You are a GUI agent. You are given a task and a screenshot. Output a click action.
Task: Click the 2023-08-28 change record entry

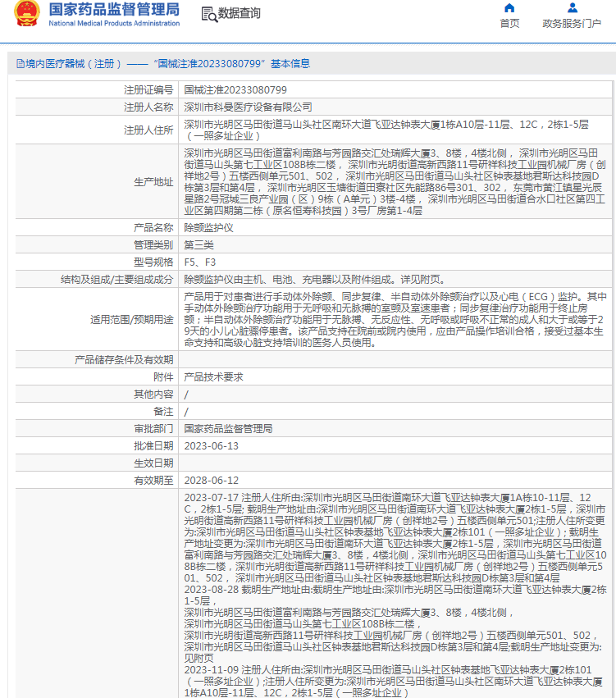click(x=395, y=623)
